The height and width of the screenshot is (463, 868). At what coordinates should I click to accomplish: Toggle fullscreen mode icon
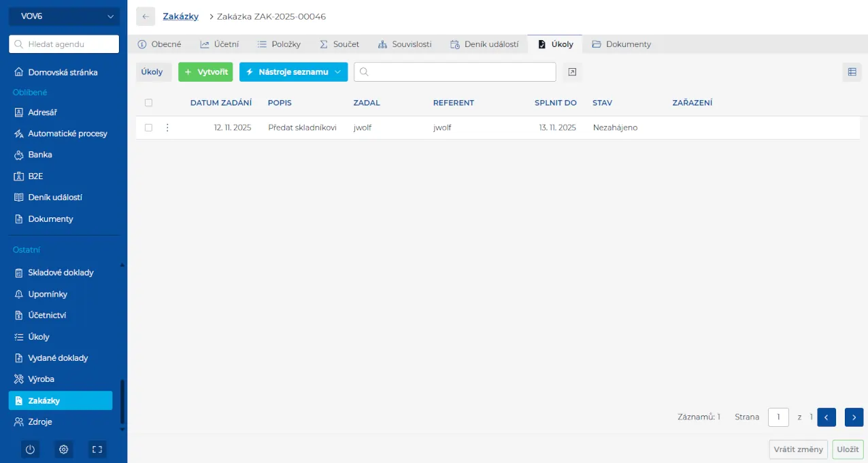pyautogui.click(x=97, y=449)
